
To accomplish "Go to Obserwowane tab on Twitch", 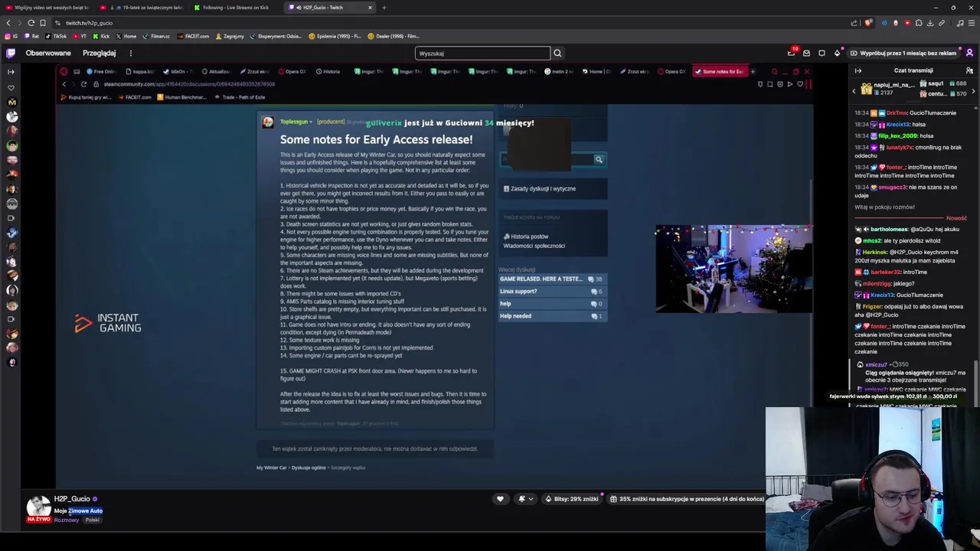I will (x=48, y=53).
